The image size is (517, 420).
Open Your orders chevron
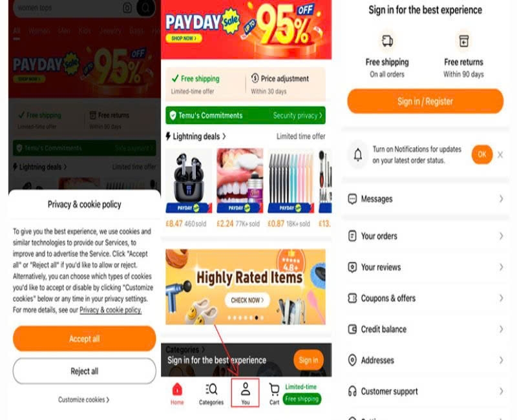(x=501, y=236)
